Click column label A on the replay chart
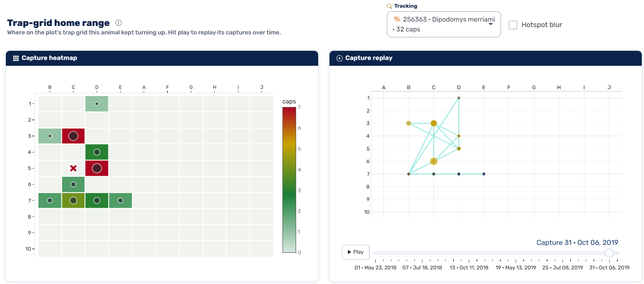This screenshot has width=644, height=284. tap(384, 87)
